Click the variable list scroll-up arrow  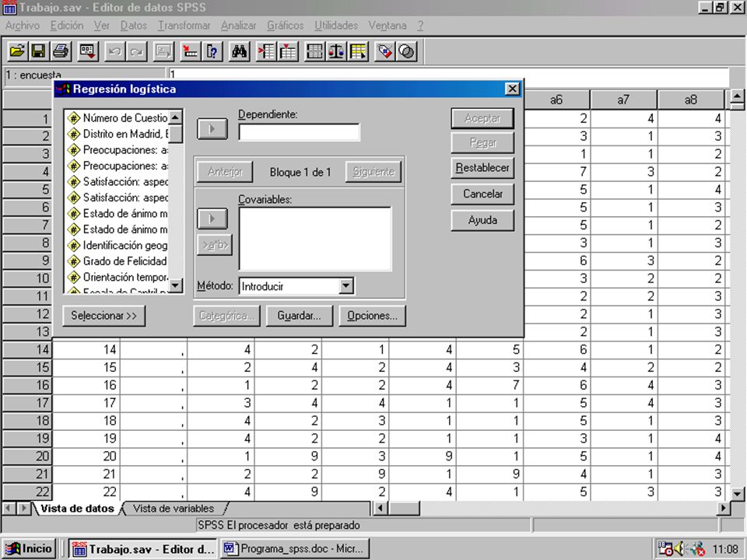[x=176, y=117]
